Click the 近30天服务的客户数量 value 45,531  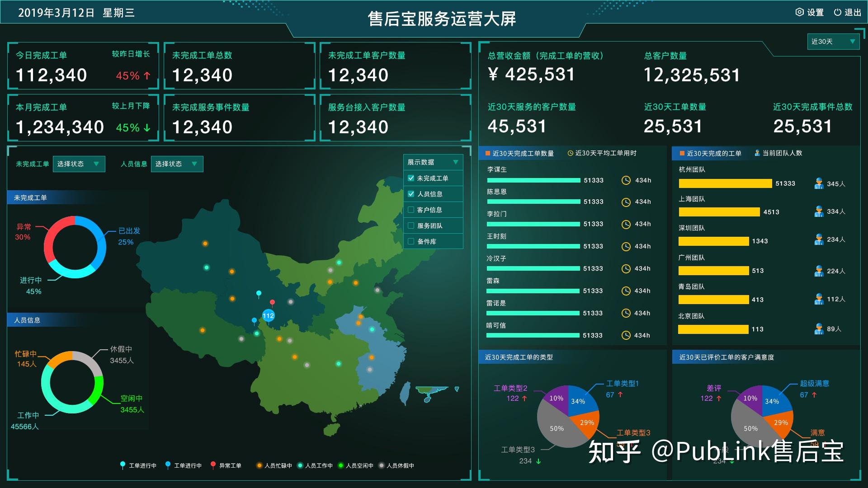click(517, 127)
